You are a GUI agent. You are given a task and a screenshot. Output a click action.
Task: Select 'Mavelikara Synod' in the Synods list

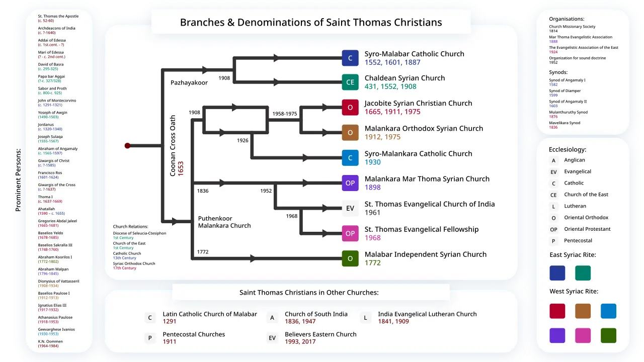(x=565, y=123)
